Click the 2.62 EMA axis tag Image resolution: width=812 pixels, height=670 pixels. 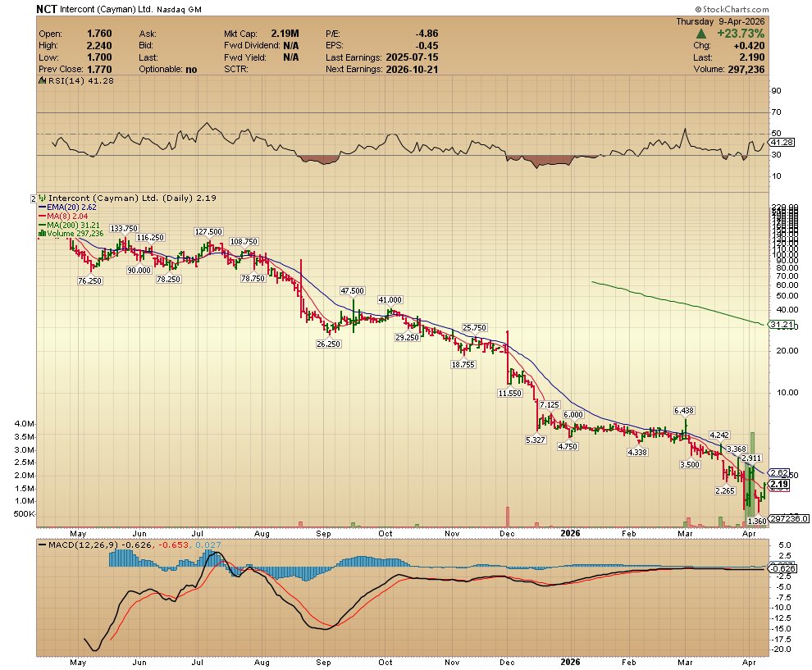779,472
